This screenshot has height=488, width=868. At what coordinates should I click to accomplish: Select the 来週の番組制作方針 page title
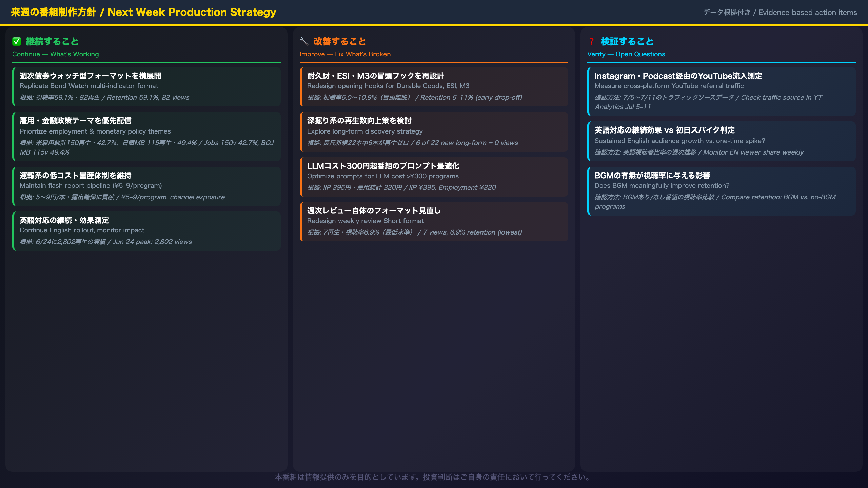click(x=143, y=12)
